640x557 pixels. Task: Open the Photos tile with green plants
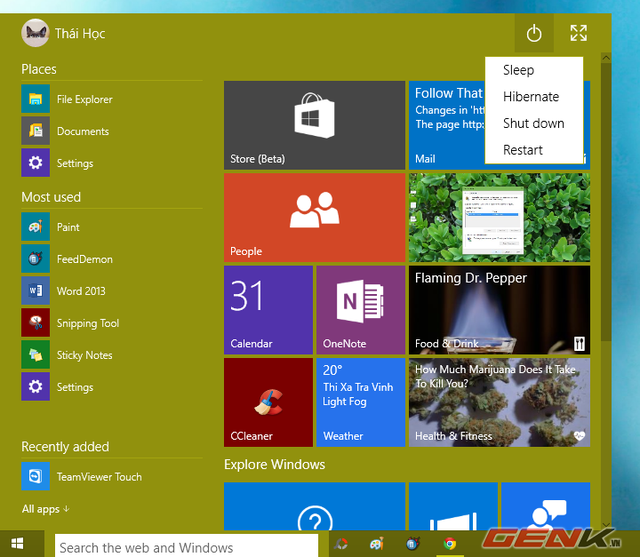tap(499, 217)
